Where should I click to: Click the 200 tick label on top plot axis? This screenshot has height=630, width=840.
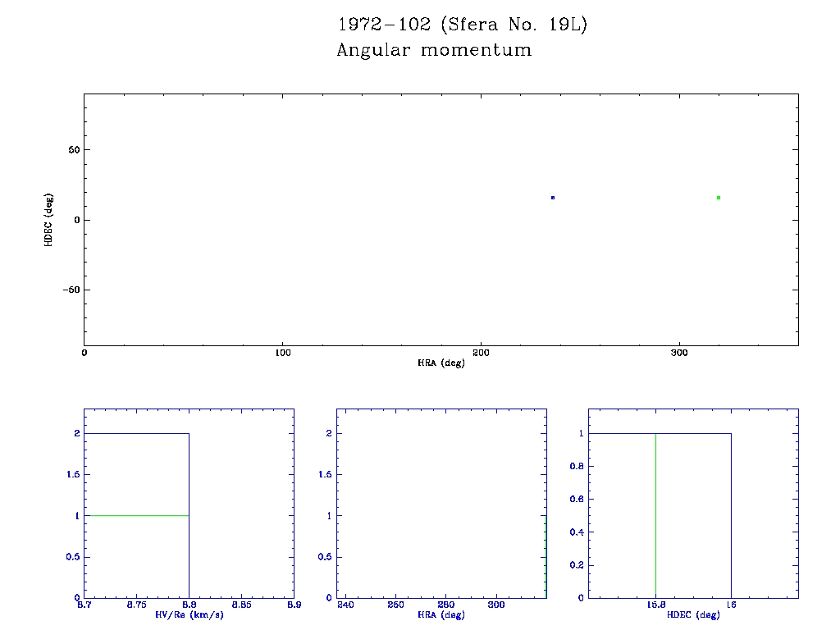(481, 353)
